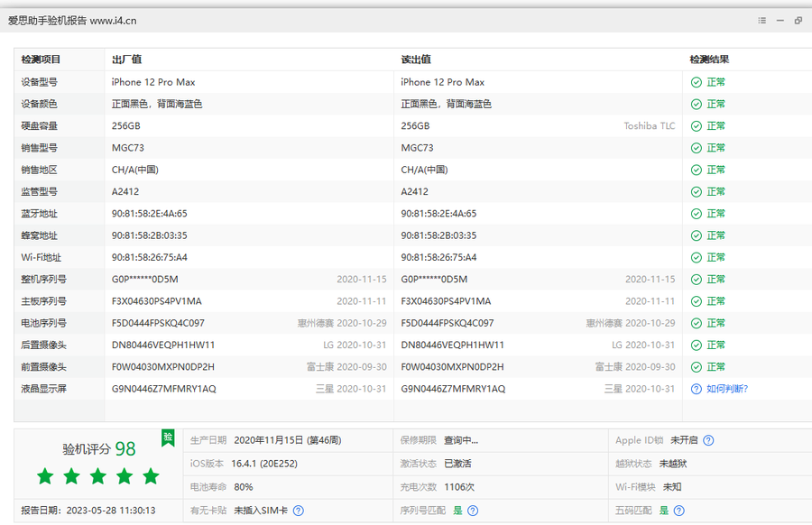The image size is (812, 525).
Task: Select factory mainboard serial F3X04630PS4PV1MA
Action: click(157, 301)
